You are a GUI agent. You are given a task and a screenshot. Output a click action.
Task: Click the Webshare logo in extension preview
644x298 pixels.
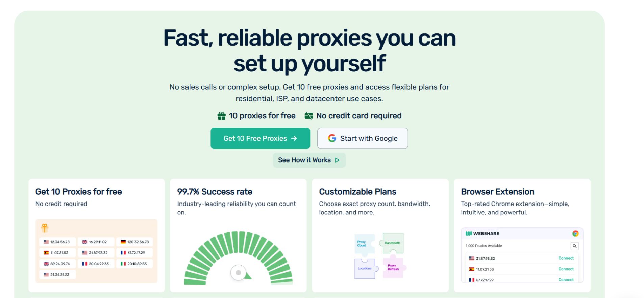click(x=482, y=234)
